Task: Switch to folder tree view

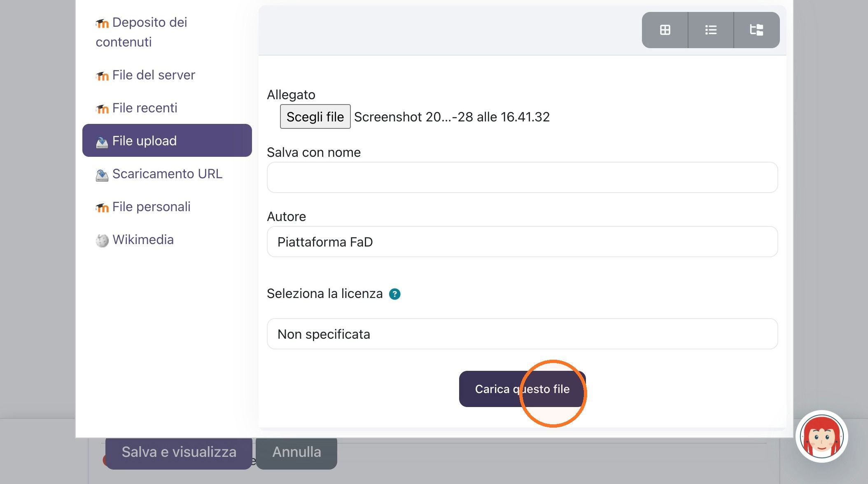Action: (x=756, y=30)
